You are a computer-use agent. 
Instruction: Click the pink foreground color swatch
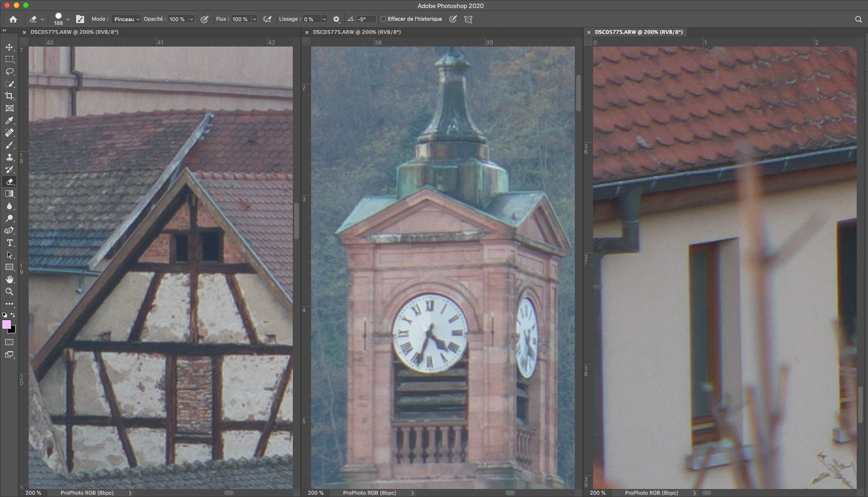coord(7,324)
